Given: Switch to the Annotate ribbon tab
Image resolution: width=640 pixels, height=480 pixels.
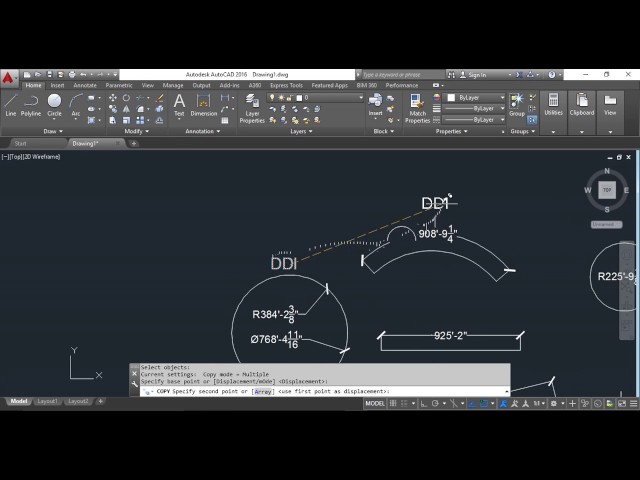Looking at the screenshot, I should 85,85.
